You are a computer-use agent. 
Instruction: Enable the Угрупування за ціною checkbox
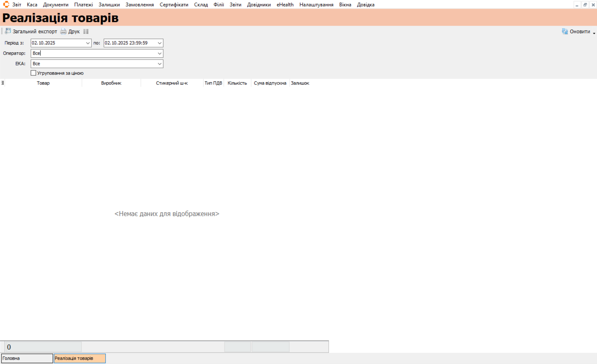(x=33, y=73)
